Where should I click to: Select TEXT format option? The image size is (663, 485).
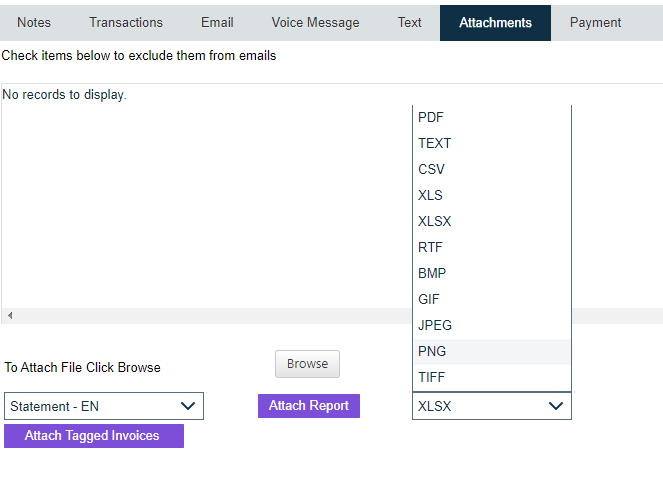pyautogui.click(x=435, y=143)
